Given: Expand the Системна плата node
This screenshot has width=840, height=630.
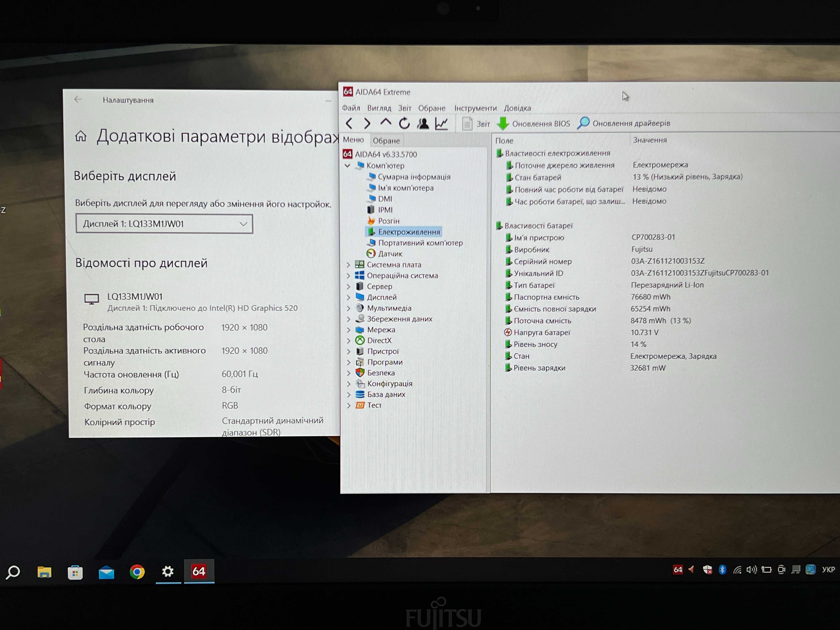Looking at the screenshot, I should [x=348, y=265].
